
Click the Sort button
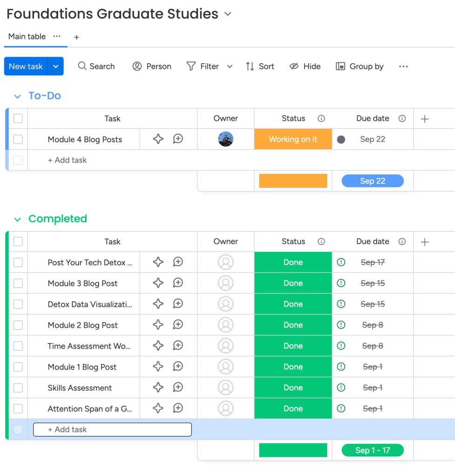point(260,66)
